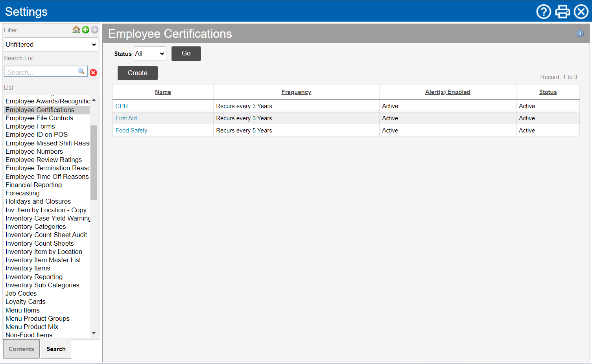Open the Unfiltered filter dropdown
The width and height of the screenshot is (592, 364).
pos(51,44)
